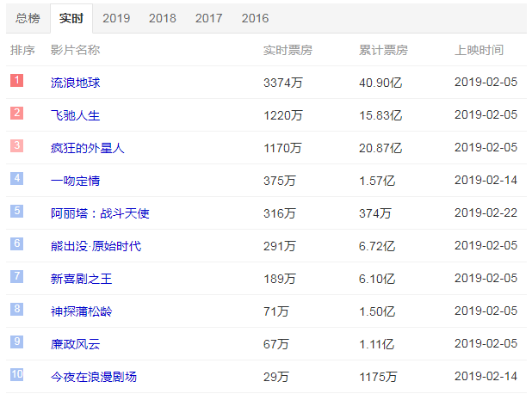Select the cumulative value 6.10亿
The width and height of the screenshot is (532, 394).
pyautogui.click(x=377, y=279)
